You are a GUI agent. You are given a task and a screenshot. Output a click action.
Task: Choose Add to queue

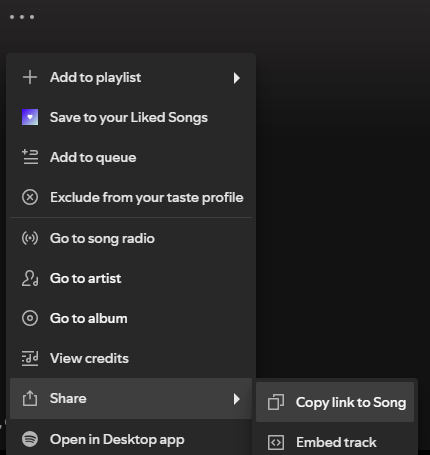(131, 157)
